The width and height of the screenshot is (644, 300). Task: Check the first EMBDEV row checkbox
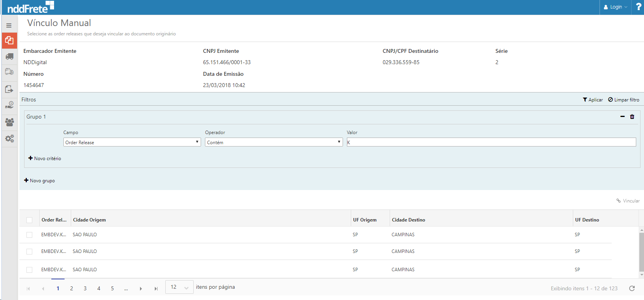click(x=30, y=235)
